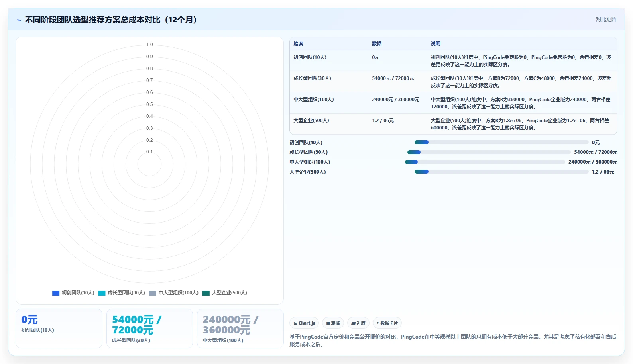Click the 0元 table data cell

pyautogui.click(x=376, y=57)
